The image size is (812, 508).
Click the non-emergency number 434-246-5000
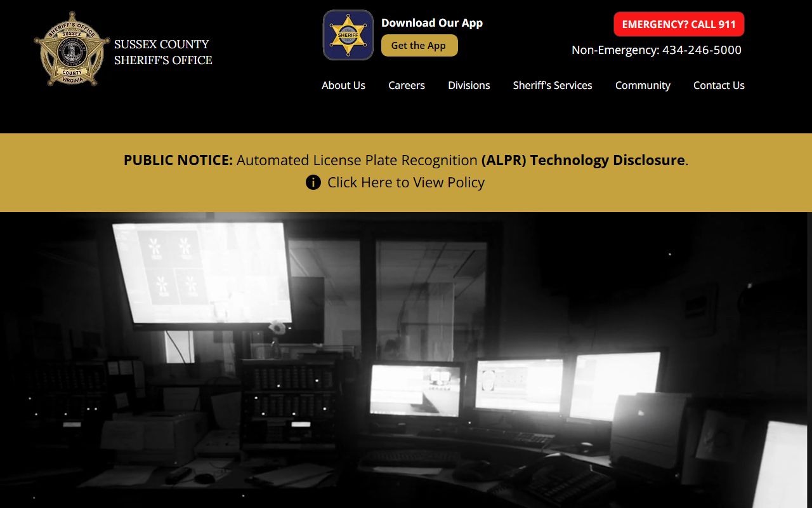[702, 50]
